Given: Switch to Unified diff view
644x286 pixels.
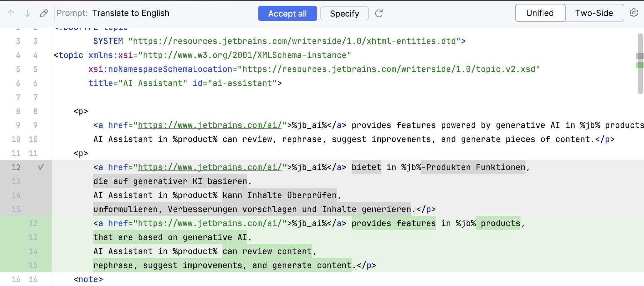Looking at the screenshot, I should coord(540,13).
